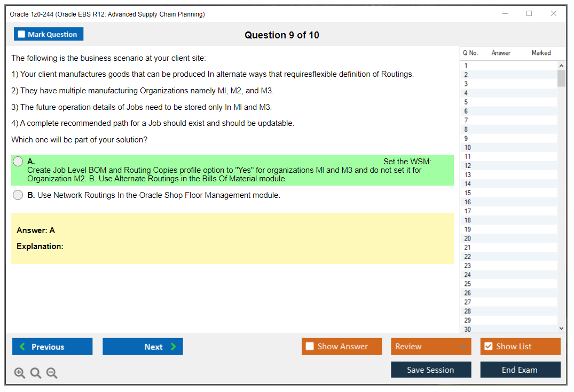Screen dimensions: 574x392
Task: Select answer option A radio button
Action: tap(18, 162)
